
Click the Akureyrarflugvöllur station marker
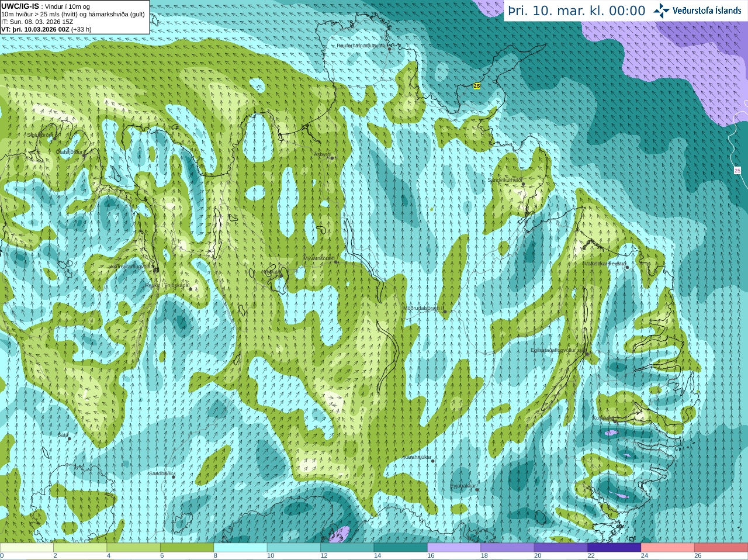coord(156,270)
